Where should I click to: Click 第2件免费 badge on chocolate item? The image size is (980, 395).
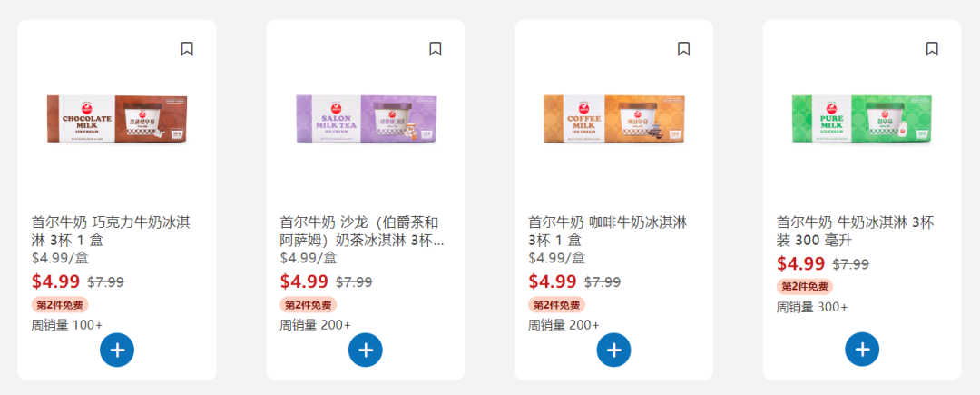pos(60,305)
